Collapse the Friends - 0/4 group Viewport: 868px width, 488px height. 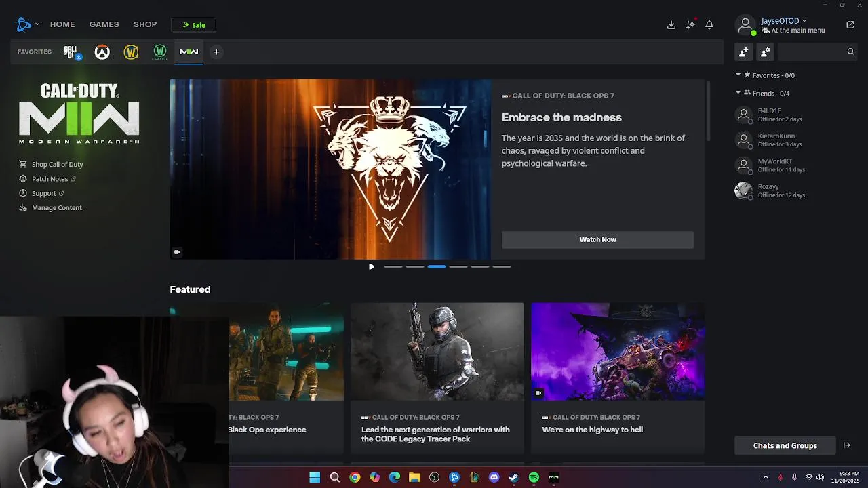(x=738, y=93)
